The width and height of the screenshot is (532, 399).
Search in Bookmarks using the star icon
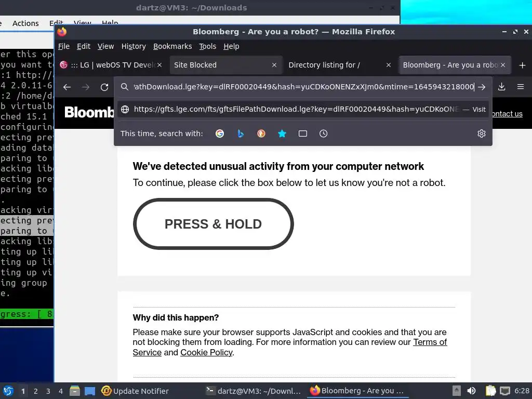(x=282, y=134)
